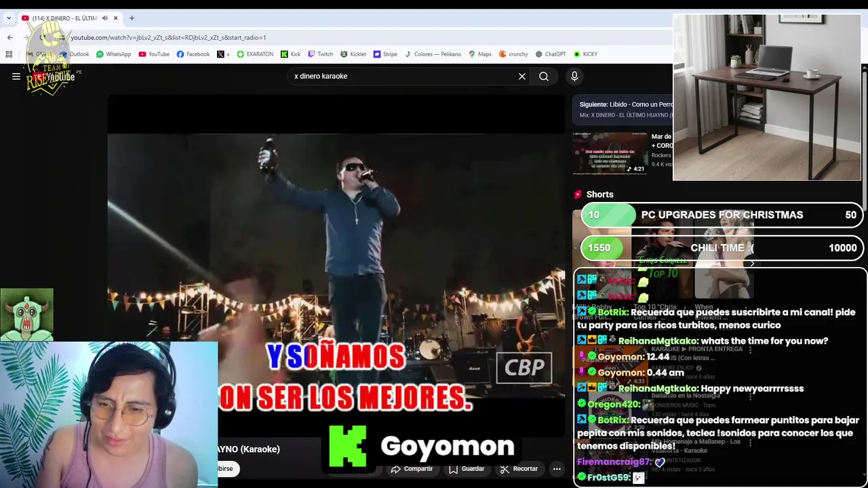Open the Chrome apps grid icon
The image size is (868, 488).
(9, 54)
